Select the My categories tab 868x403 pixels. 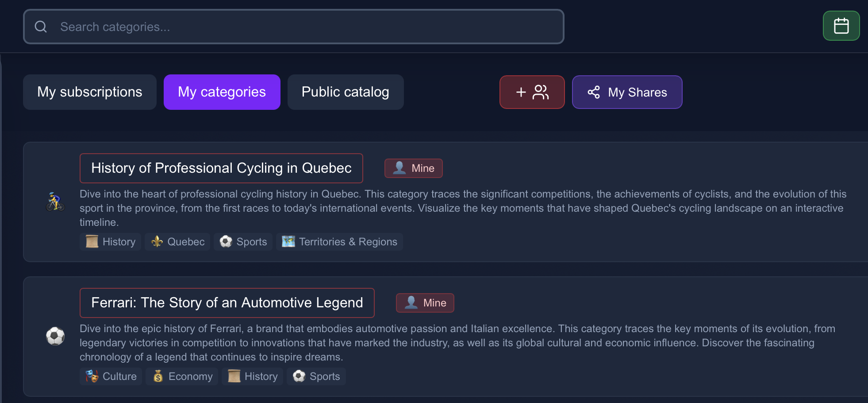pos(222,92)
